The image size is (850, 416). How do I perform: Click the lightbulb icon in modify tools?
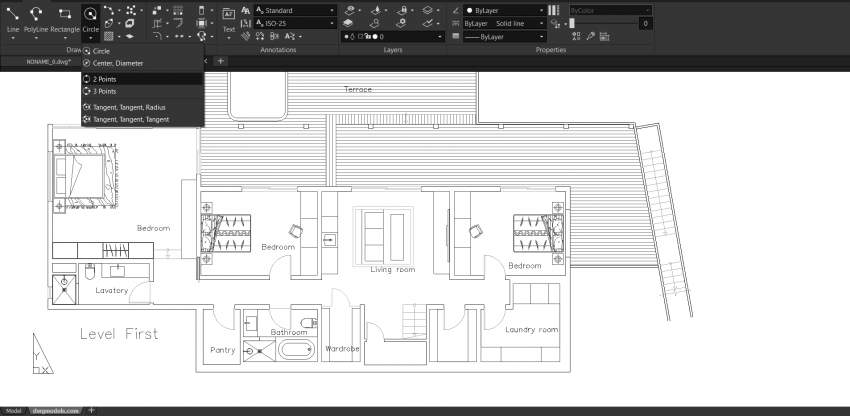click(202, 36)
